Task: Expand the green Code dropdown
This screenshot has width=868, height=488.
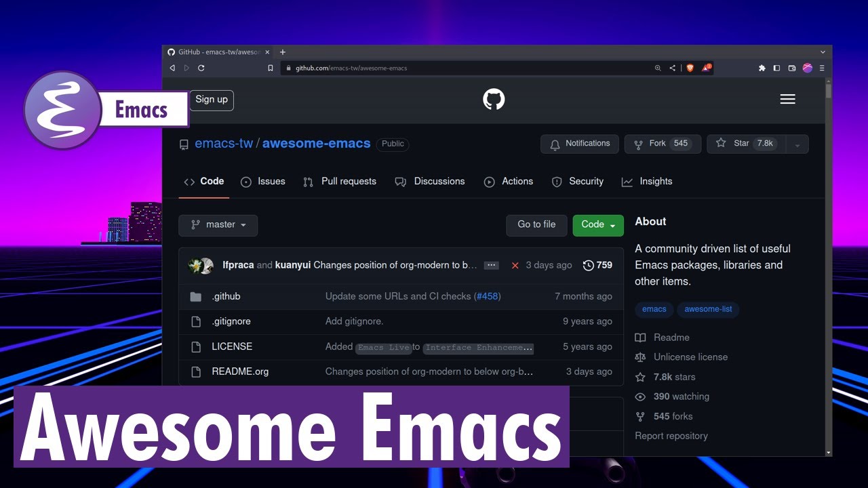Action: click(x=598, y=225)
